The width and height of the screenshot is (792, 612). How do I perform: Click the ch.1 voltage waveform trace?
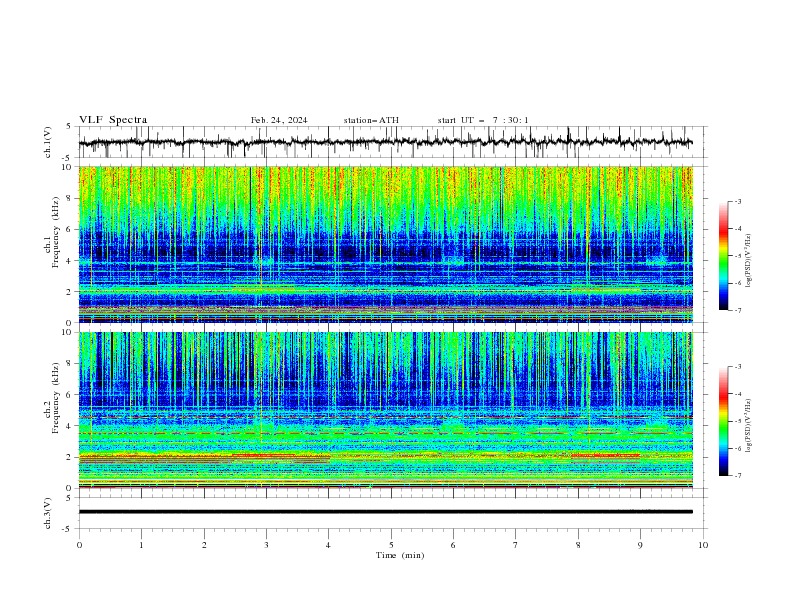click(x=385, y=142)
